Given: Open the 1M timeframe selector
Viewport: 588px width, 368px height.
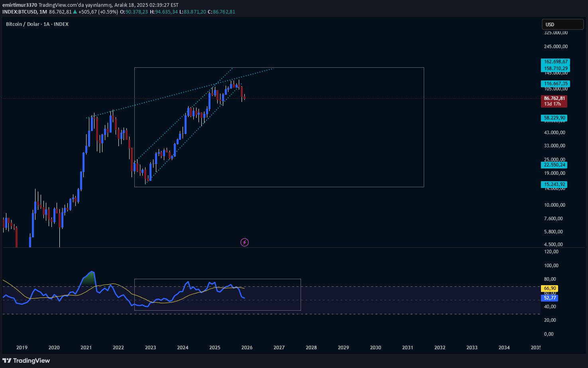Looking at the screenshot, I should pyautogui.click(x=43, y=12).
